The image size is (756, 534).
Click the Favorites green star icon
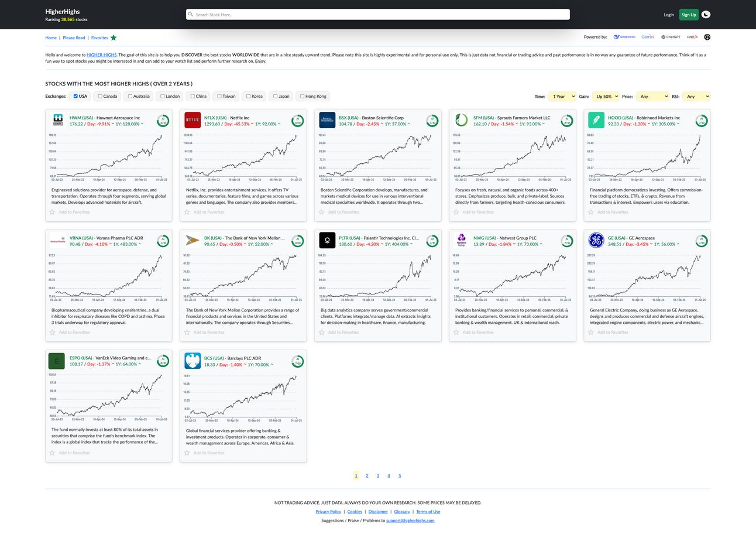tap(114, 37)
